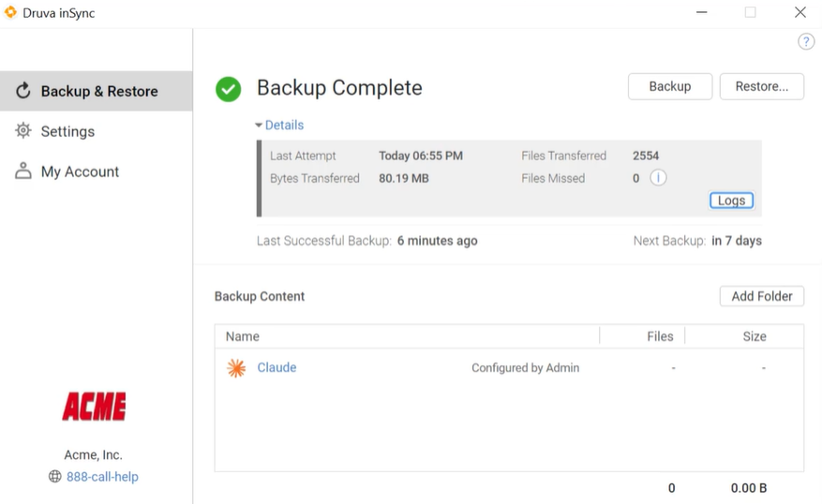
Task: Click the 'Files Missed' label
Action: pos(553,178)
